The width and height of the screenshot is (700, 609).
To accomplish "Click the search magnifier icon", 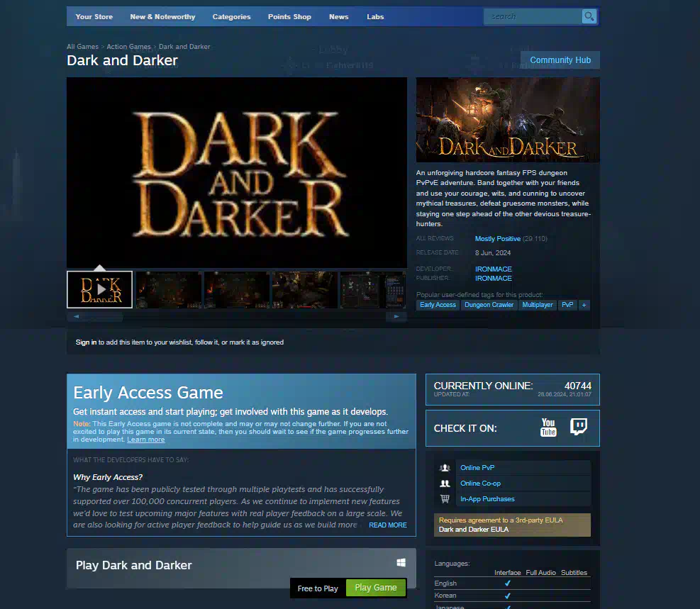I will (589, 16).
